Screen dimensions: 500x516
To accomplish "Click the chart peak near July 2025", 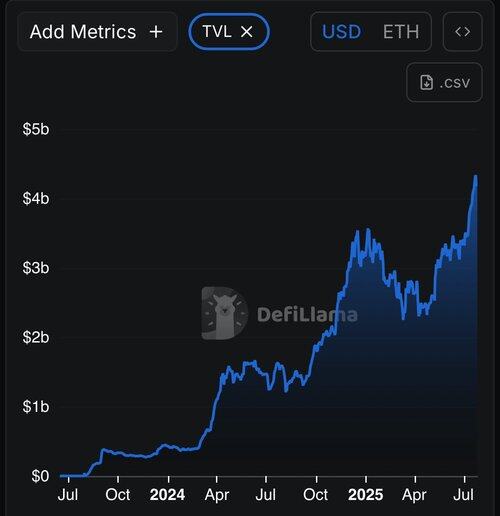I will coord(476,176).
